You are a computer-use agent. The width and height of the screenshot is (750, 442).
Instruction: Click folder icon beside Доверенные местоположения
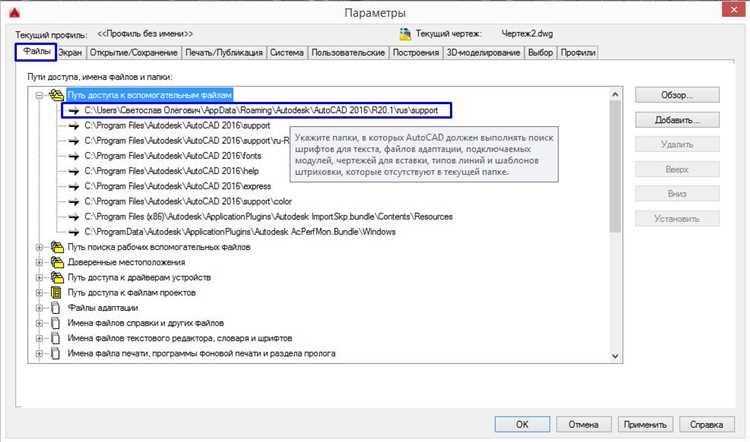pos(57,262)
